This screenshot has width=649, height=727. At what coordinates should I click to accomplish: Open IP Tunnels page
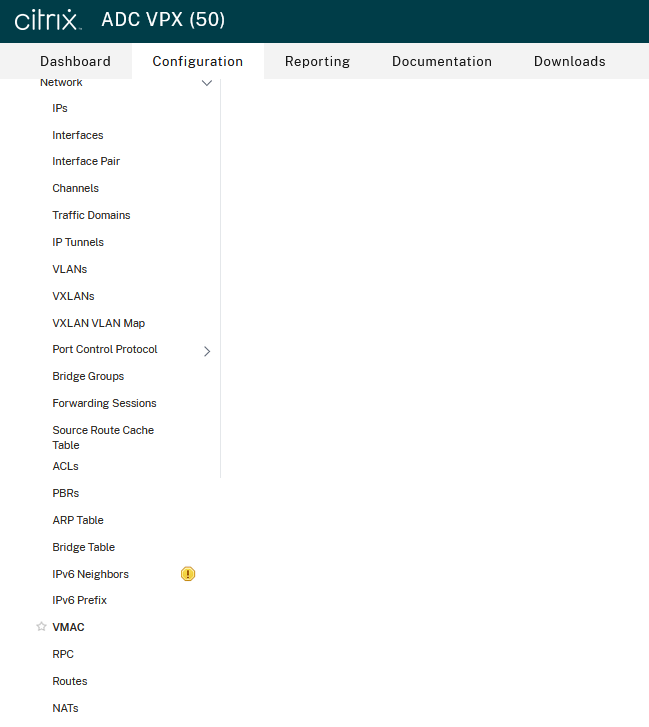[78, 242]
